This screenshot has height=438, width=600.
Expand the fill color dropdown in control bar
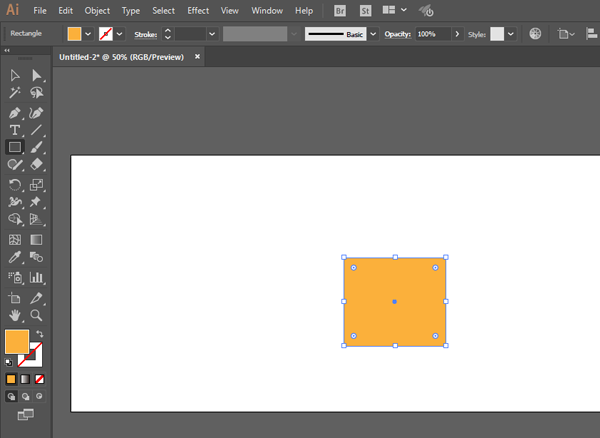pos(90,33)
